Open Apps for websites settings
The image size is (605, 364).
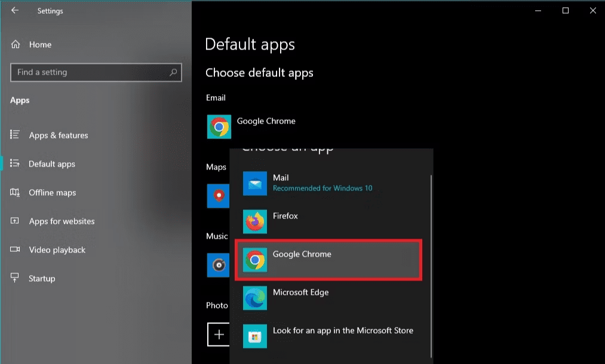coord(62,221)
